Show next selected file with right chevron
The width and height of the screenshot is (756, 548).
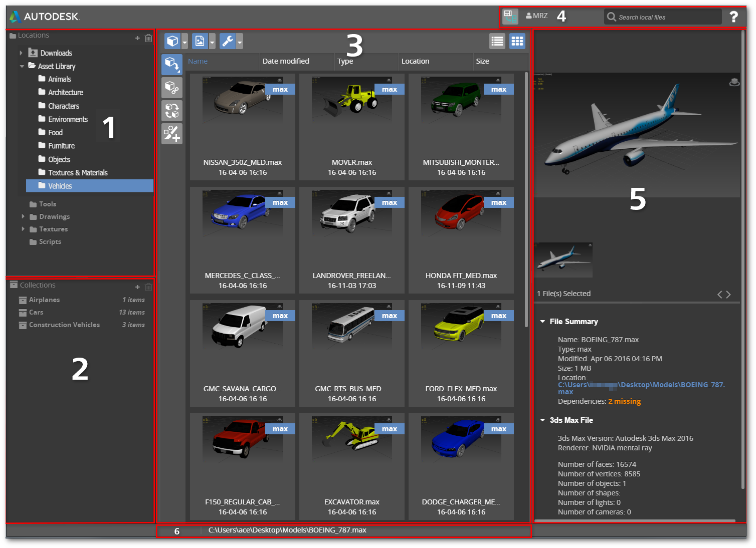[728, 295]
